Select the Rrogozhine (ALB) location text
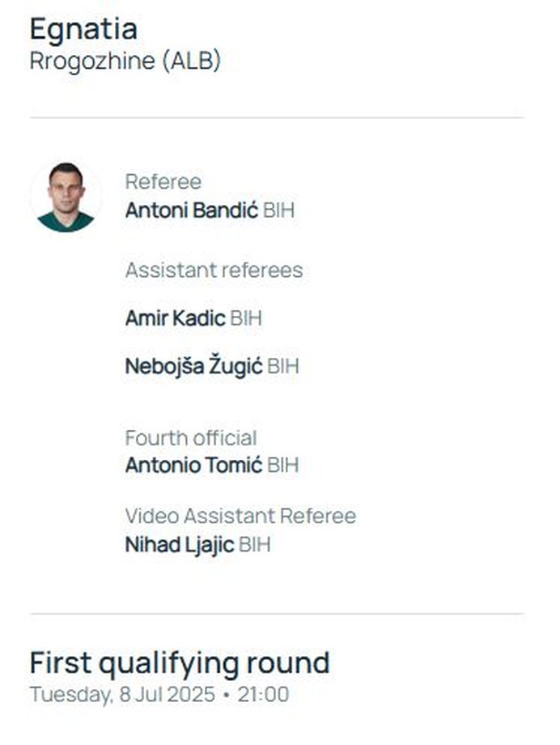 [x=125, y=61]
